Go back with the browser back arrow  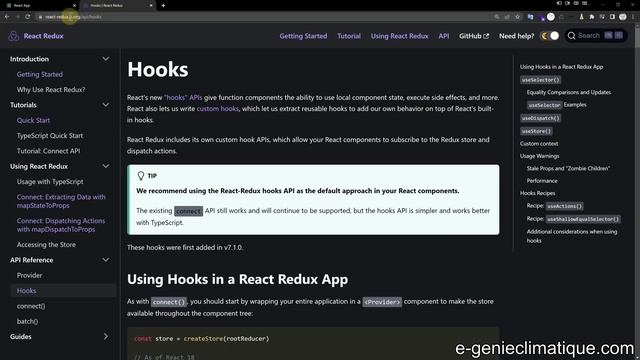click(x=7, y=17)
